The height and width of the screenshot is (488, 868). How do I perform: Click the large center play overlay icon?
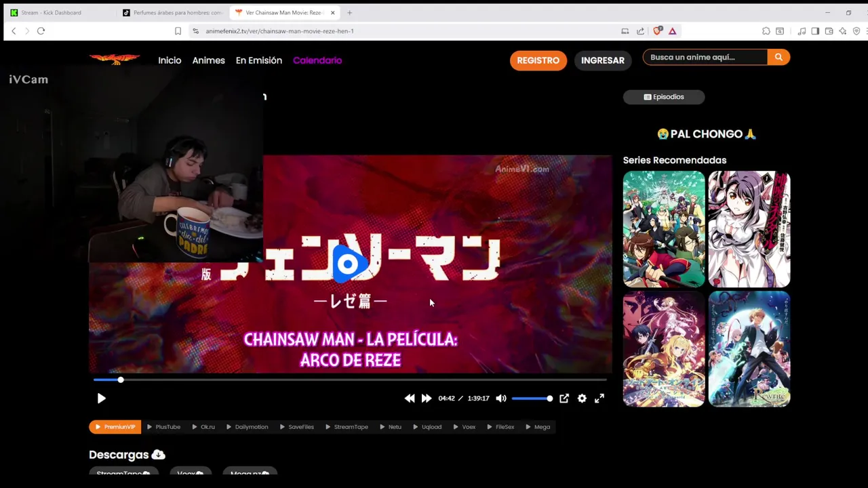click(350, 264)
